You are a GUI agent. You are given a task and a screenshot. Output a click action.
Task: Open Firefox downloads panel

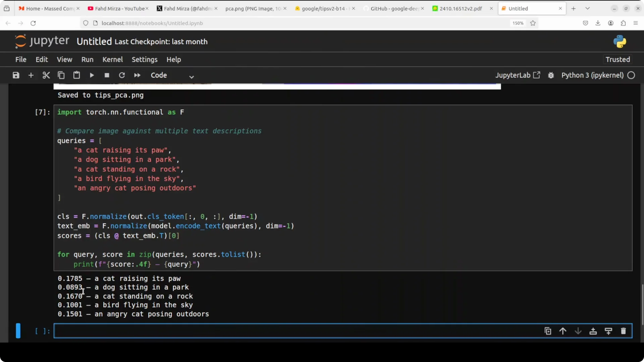(x=598, y=23)
